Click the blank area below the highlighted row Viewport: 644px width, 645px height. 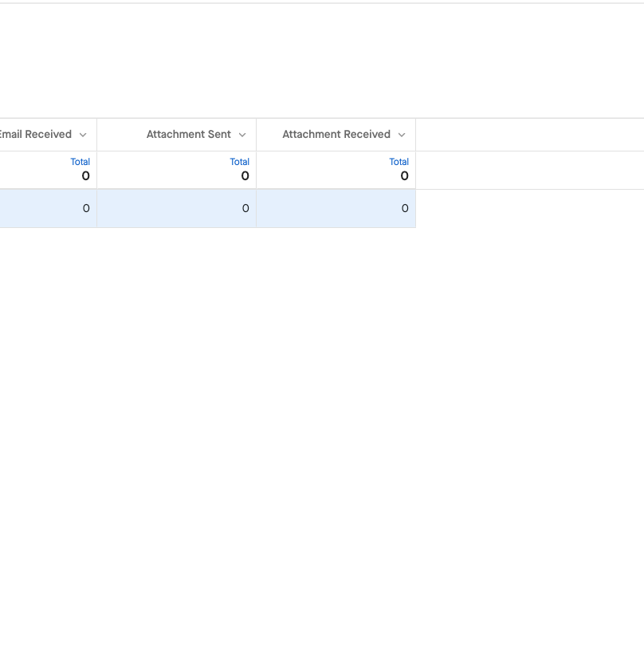point(319,399)
